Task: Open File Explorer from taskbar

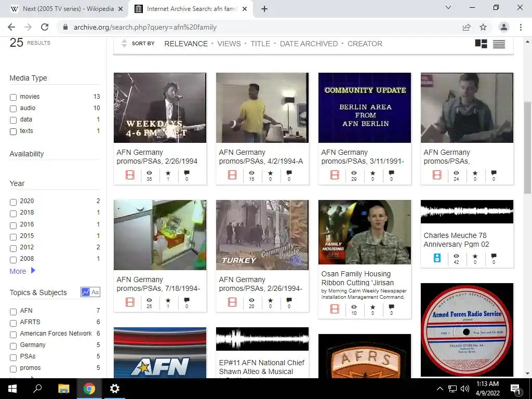Action: click(x=63, y=389)
